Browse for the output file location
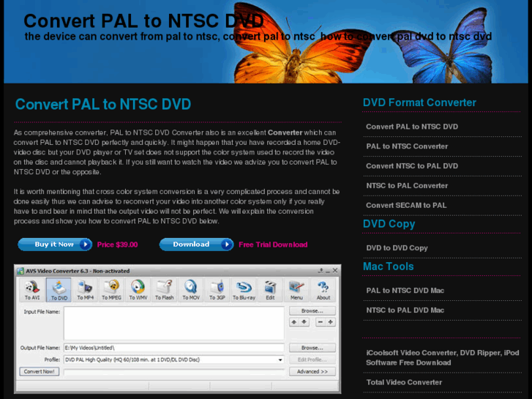Viewport: 532px width, 399px height. [x=312, y=348]
